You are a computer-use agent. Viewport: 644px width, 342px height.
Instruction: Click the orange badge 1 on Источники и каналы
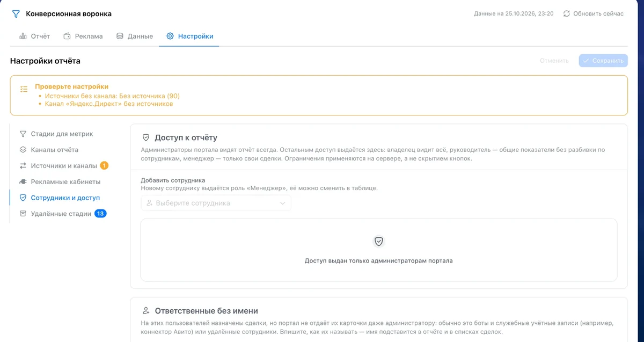104,166
